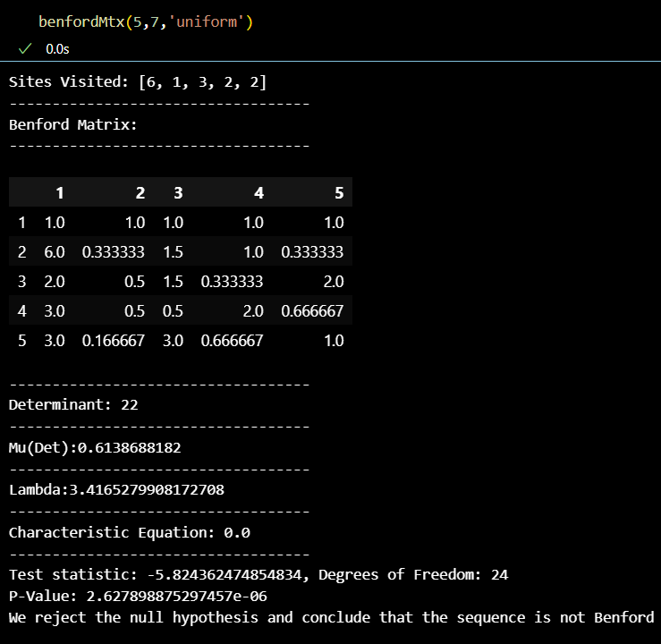661x644 pixels.
Task: Select the Sites Visited: [6, 1, 3, 2, 2] line
Action: tap(138, 81)
